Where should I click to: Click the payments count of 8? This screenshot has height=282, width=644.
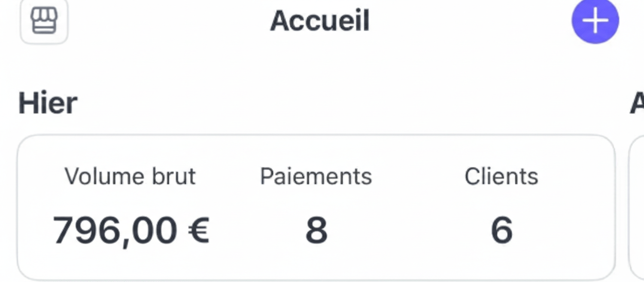pos(316,230)
